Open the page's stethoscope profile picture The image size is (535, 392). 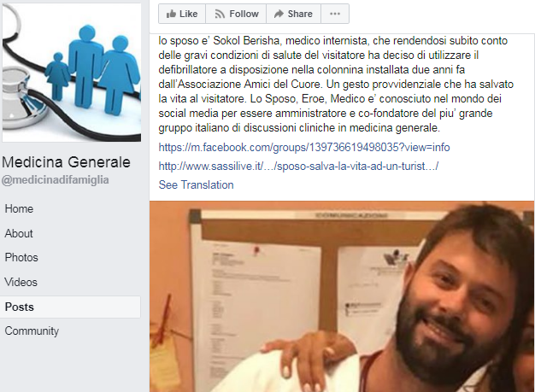tap(72, 72)
